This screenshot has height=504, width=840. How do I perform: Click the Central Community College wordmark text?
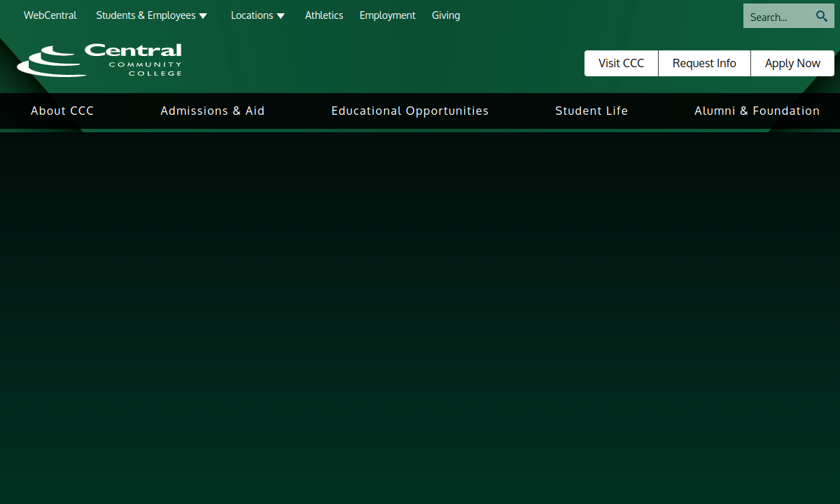click(x=133, y=59)
